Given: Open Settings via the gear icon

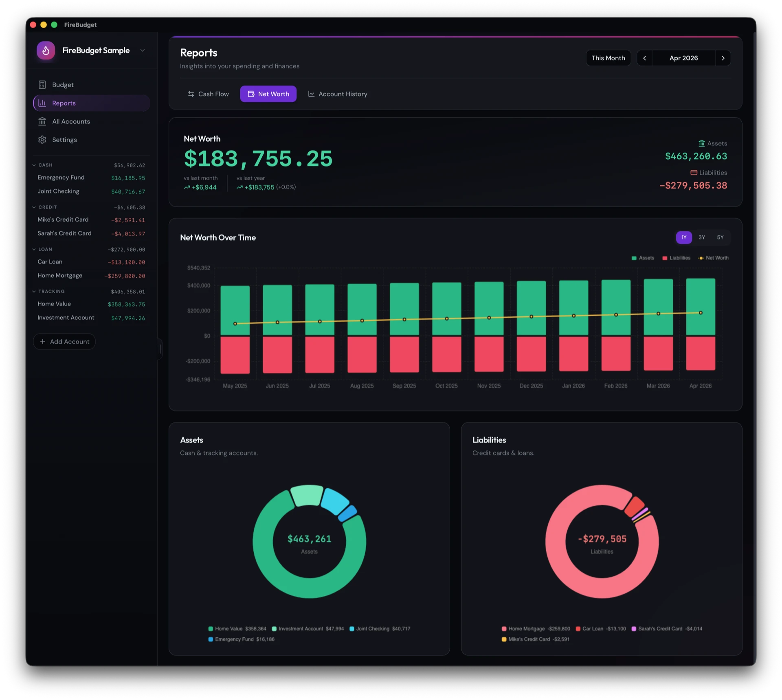Looking at the screenshot, I should [42, 140].
